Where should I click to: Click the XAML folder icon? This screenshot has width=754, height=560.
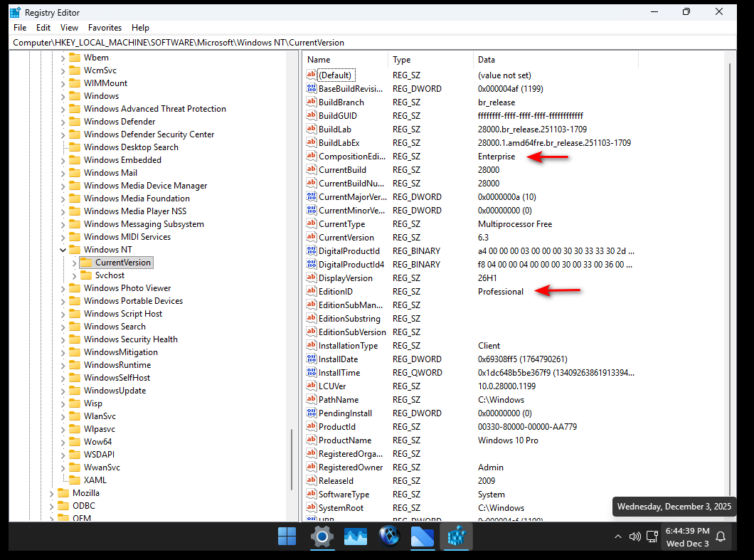(x=75, y=480)
